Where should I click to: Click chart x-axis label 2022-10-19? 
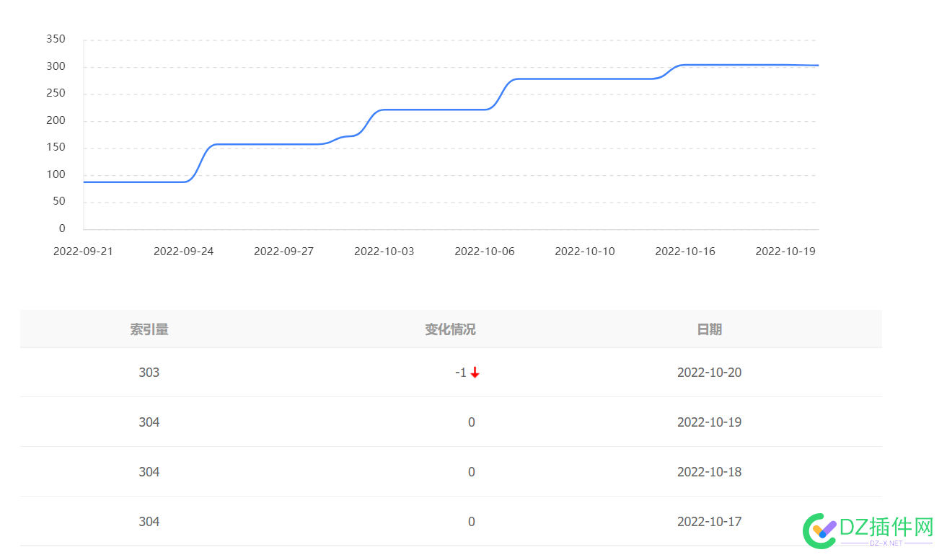coord(785,252)
